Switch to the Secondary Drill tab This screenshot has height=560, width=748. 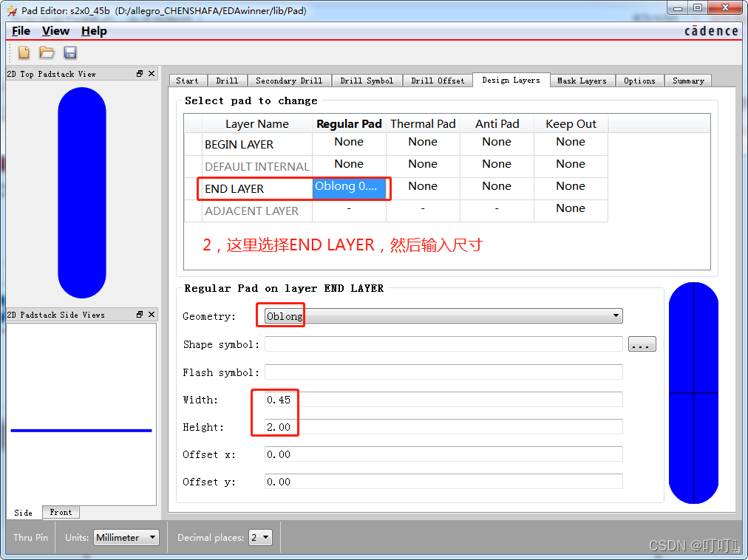[x=289, y=81]
